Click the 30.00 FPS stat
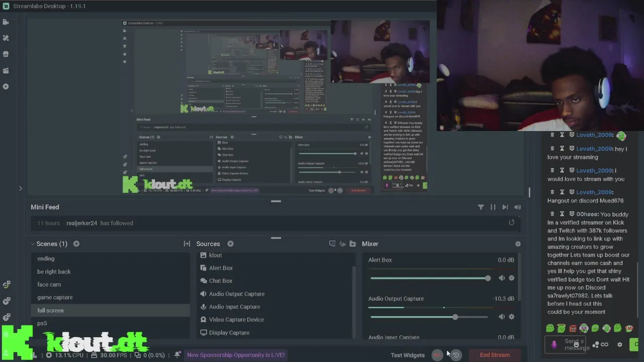This screenshot has width=644, height=362. pyautogui.click(x=110, y=355)
